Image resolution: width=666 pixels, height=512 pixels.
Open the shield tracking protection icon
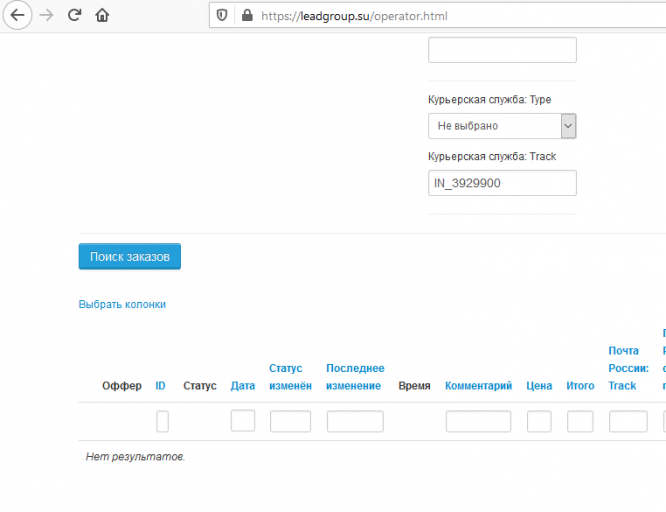222,16
